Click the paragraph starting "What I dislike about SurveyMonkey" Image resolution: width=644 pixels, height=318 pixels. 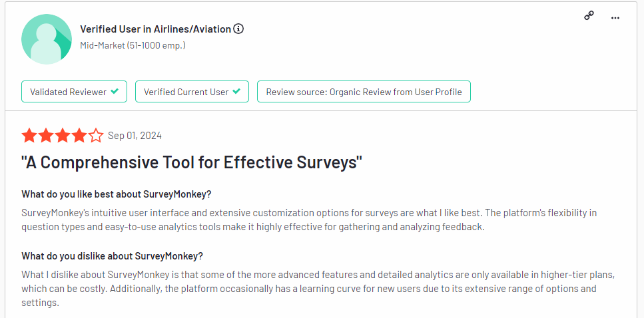click(x=318, y=289)
